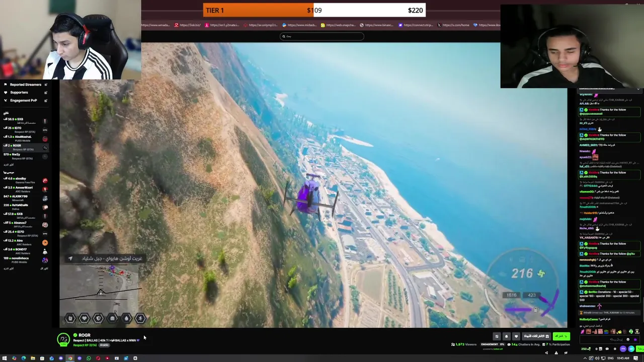Click the heart icon beside Supporters
This screenshot has width=644, height=362.
click(x=6, y=93)
